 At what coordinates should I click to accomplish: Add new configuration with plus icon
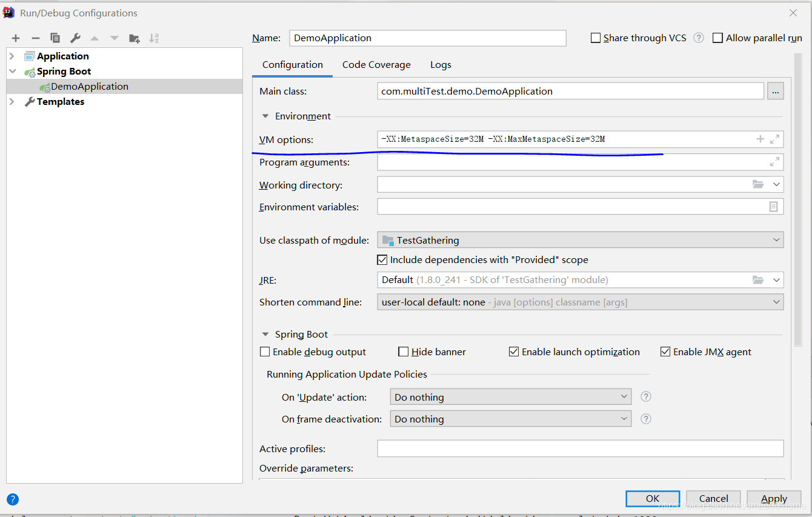click(16, 38)
